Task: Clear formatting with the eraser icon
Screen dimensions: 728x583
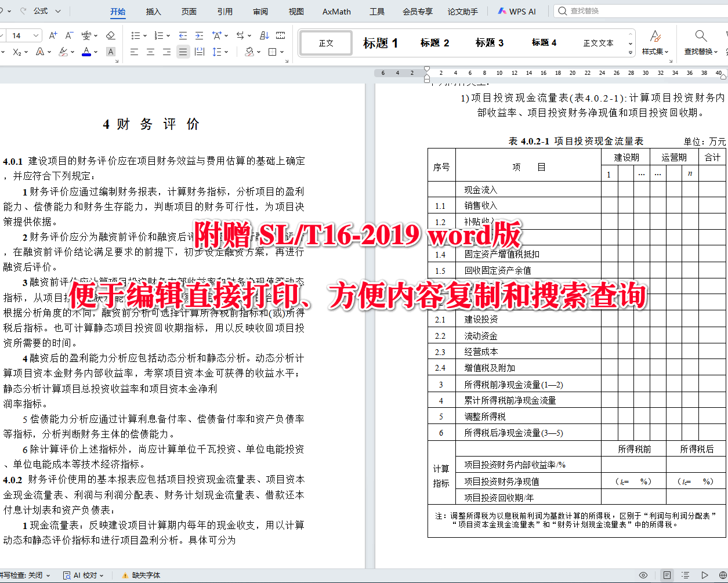Action: 111,36
